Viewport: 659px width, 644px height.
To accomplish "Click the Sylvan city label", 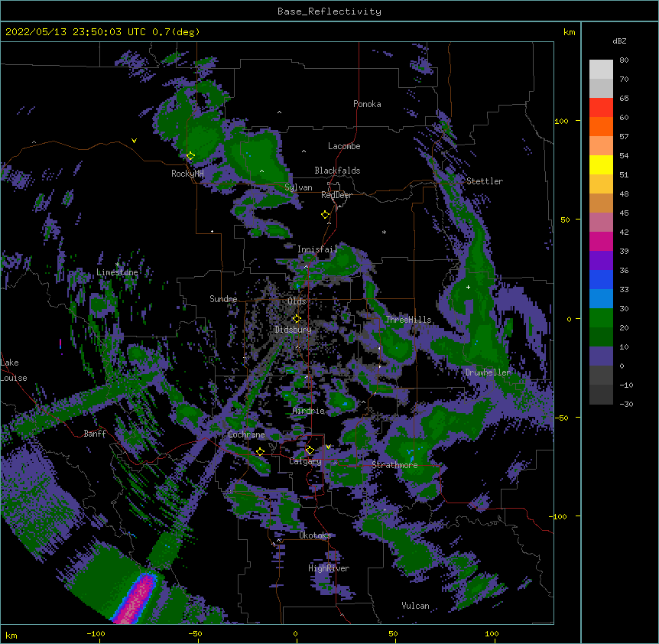I will pos(298,187).
